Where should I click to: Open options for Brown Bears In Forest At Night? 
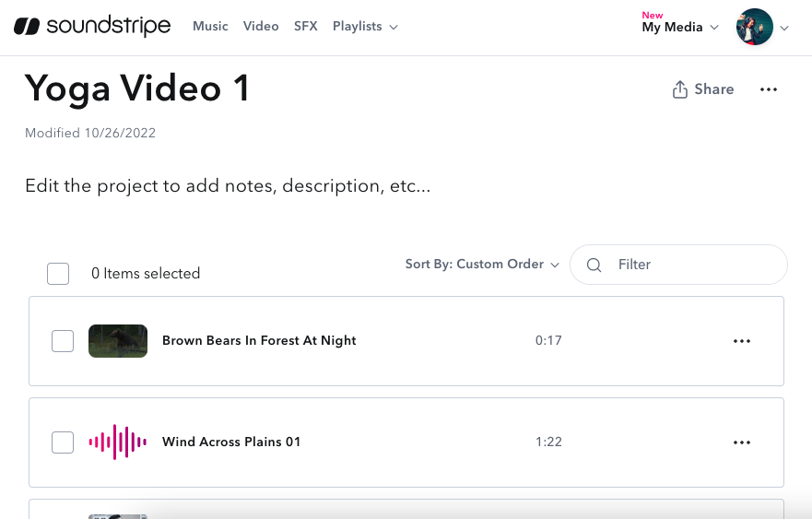(x=741, y=341)
